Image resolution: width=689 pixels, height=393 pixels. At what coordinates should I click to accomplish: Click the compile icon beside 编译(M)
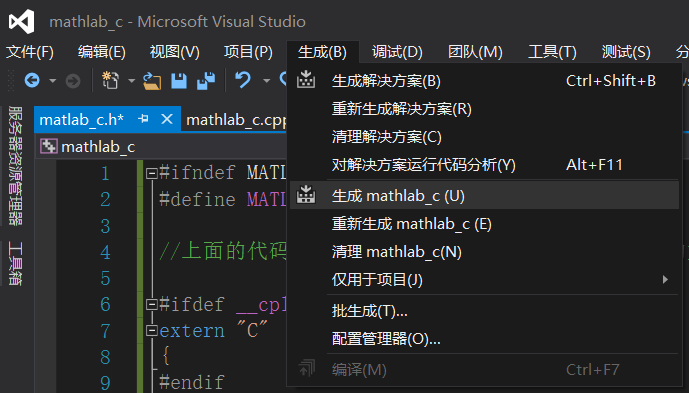tap(306, 368)
